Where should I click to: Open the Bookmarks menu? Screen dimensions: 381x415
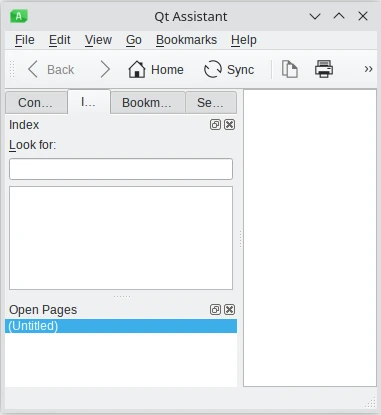(186, 40)
